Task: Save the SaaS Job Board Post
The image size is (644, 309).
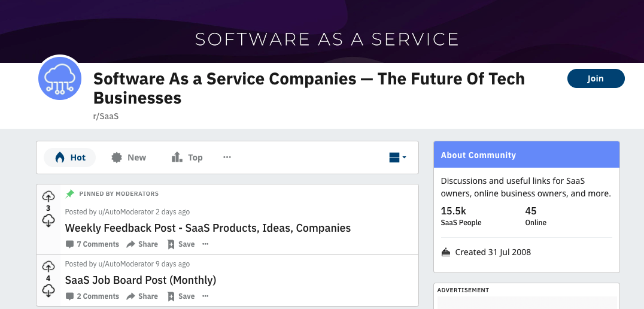Action: 181,296
